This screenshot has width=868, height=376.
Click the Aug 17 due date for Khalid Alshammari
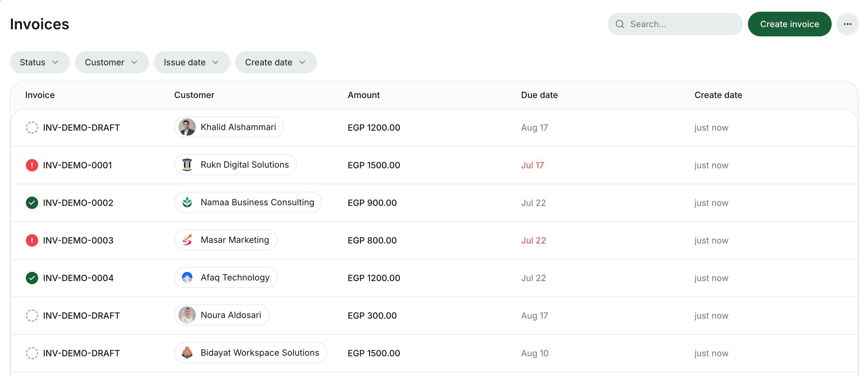(534, 128)
